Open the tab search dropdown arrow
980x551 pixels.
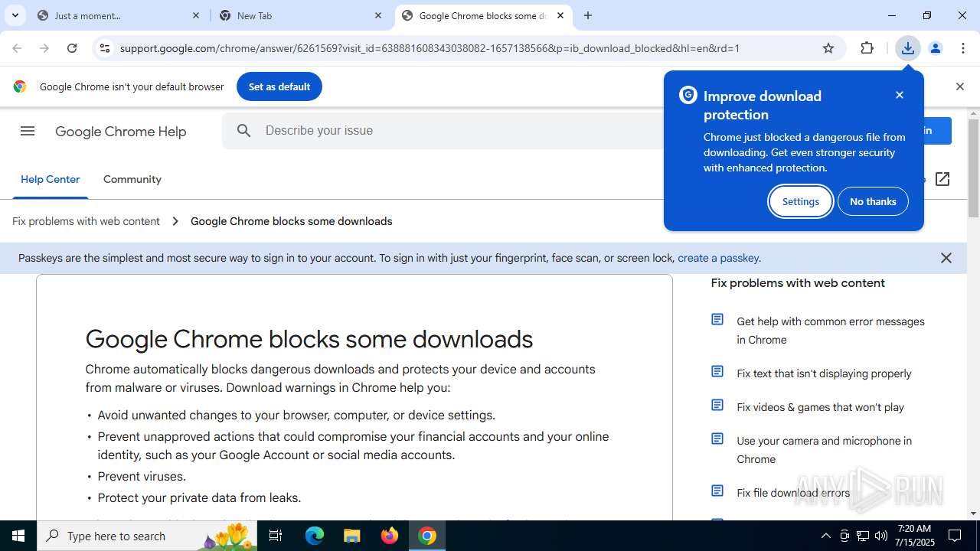(15, 15)
